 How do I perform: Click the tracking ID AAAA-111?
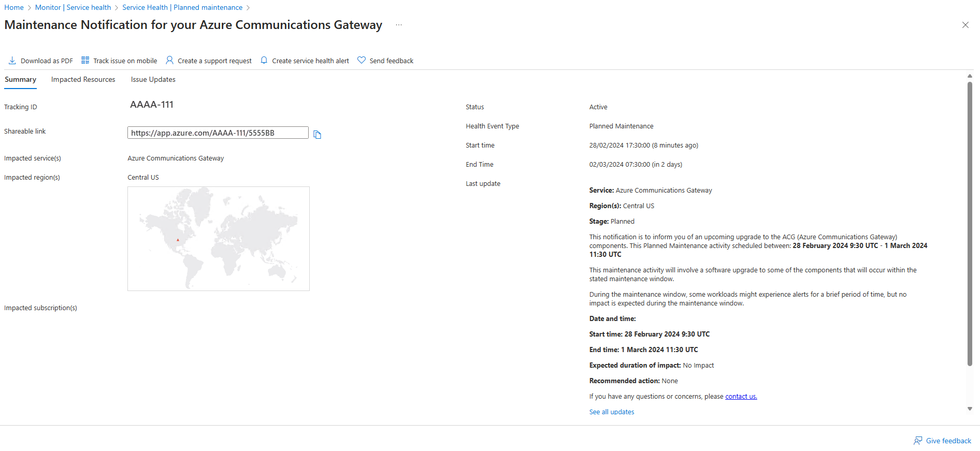tap(152, 105)
